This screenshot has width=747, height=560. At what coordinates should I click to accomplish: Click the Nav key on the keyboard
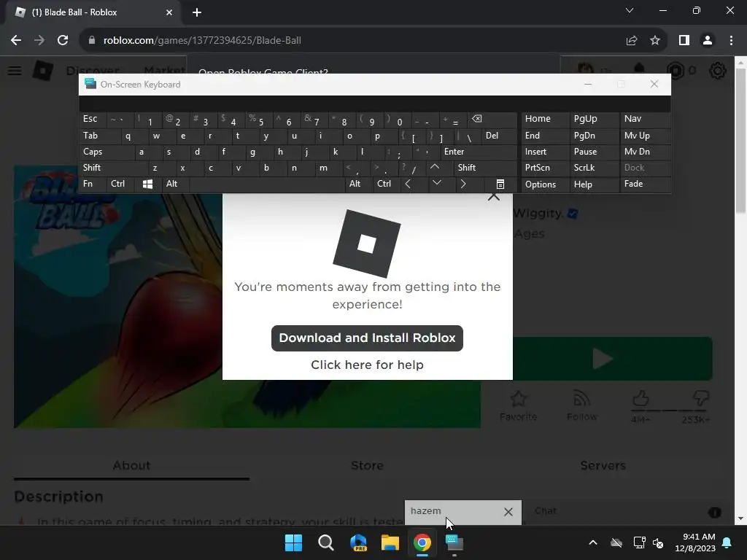(645, 119)
